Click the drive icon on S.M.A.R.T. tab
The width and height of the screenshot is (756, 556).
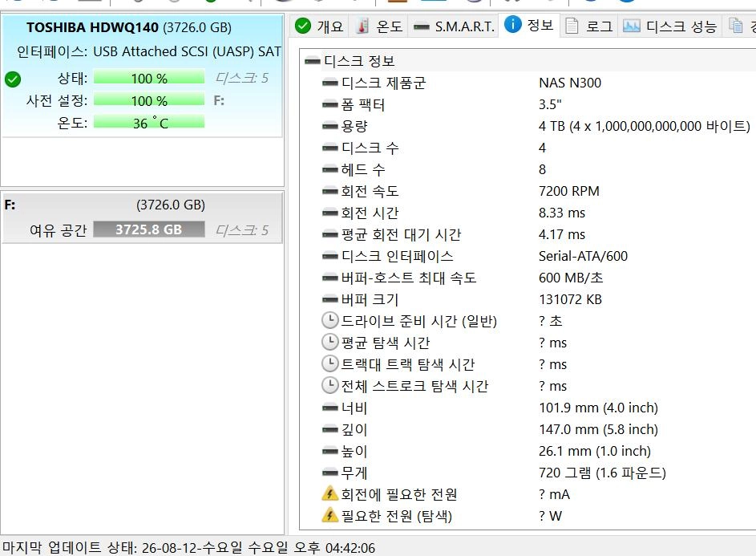[x=422, y=26]
